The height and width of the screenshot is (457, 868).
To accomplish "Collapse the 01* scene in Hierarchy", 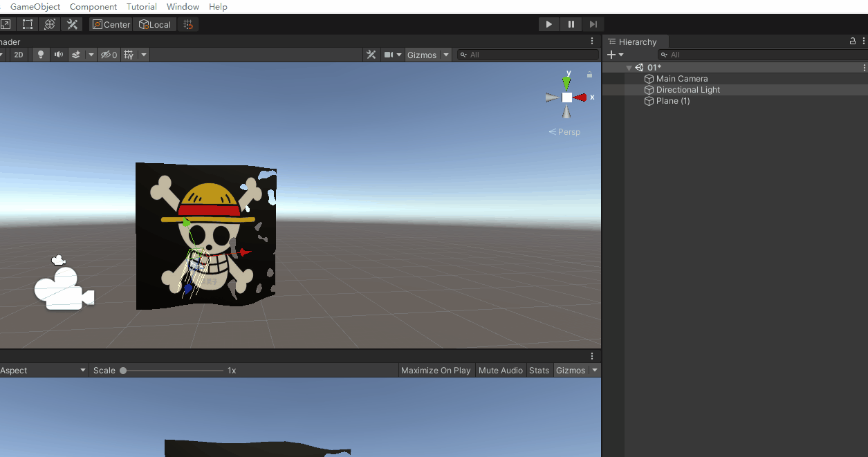I will pyautogui.click(x=629, y=68).
